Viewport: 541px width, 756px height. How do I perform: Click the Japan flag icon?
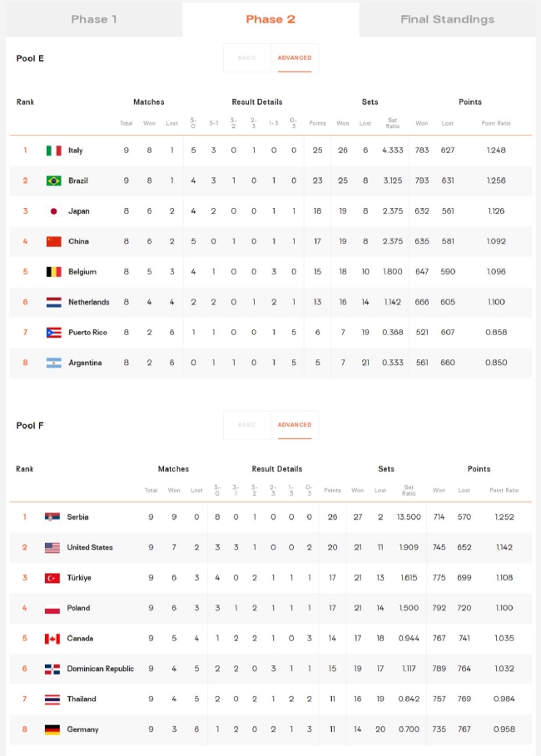[53, 211]
